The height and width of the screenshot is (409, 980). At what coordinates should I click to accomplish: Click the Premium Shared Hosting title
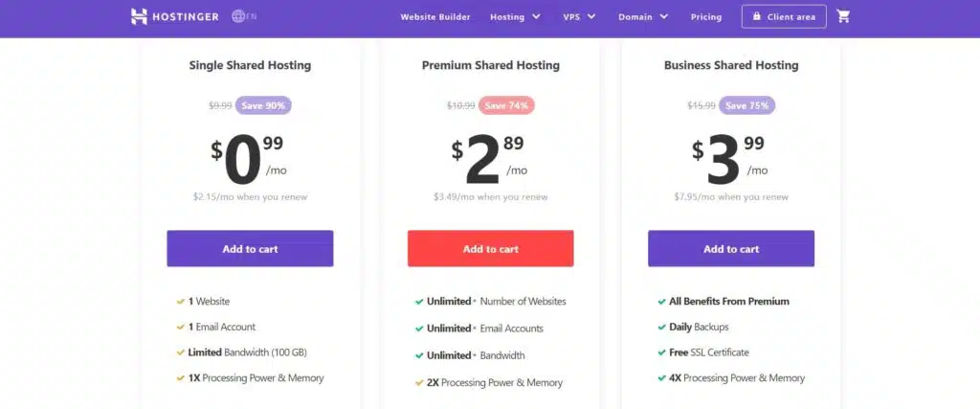491,66
